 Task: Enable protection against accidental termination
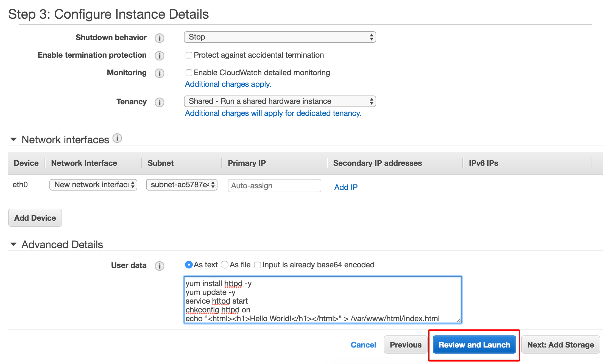pyautogui.click(x=189, y=55)
